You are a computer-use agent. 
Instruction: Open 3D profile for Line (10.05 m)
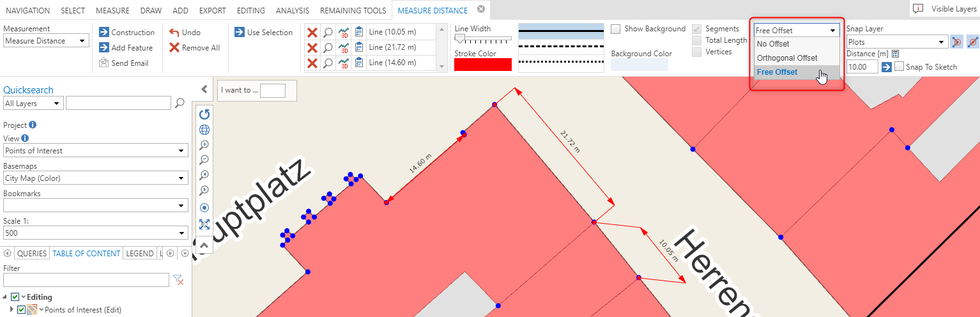coord(344,33)
